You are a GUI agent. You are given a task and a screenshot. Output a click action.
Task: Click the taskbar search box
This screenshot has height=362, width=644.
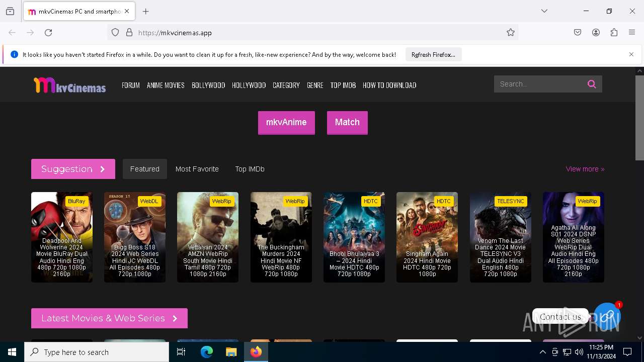pyautogui.click(x=97, y=352)
